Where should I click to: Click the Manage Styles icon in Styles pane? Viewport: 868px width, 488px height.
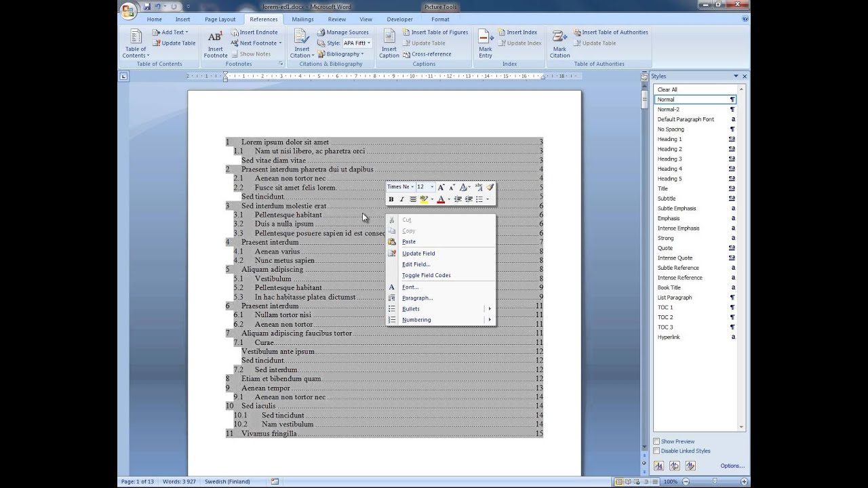(690, 466)
